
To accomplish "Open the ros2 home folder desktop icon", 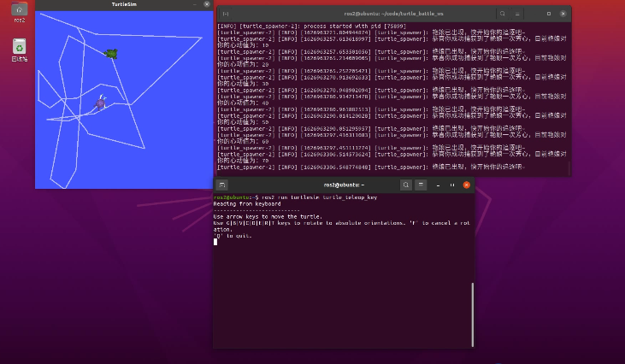I will coord(19,10).
